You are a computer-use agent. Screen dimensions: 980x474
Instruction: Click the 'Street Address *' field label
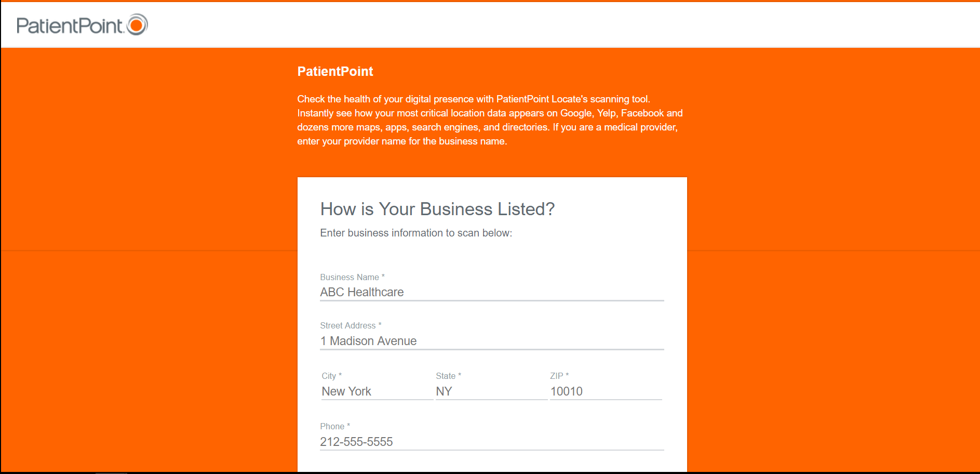tap(351, 325)
